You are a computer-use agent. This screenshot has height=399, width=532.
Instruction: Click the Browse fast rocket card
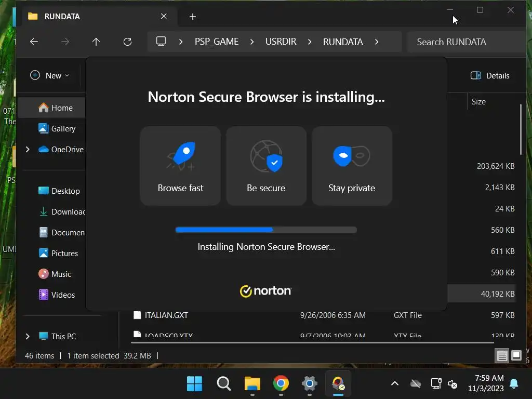180,166
